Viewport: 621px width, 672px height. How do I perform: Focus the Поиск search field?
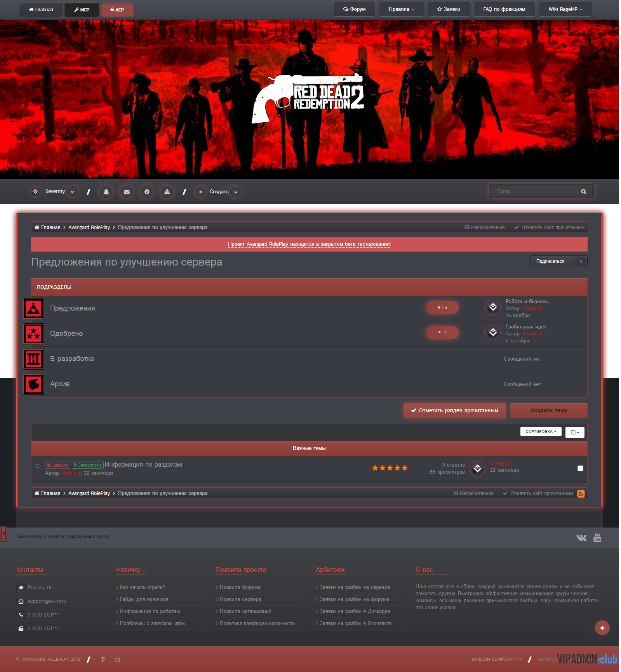pyautogui.click(x=536, y=191)
